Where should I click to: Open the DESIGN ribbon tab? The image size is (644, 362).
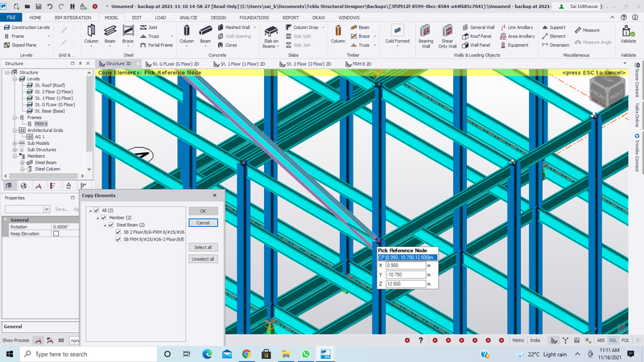(218, 18)
